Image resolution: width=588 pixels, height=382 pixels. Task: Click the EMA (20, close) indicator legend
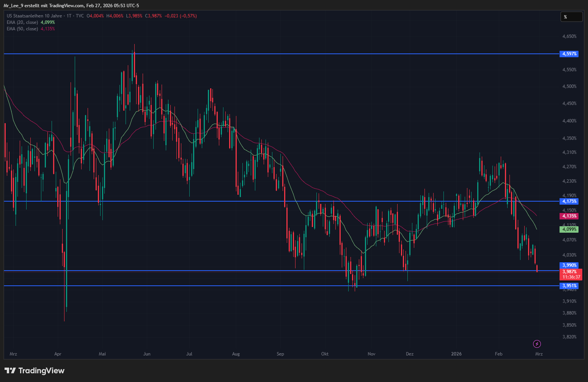click(x=22, y=22)
